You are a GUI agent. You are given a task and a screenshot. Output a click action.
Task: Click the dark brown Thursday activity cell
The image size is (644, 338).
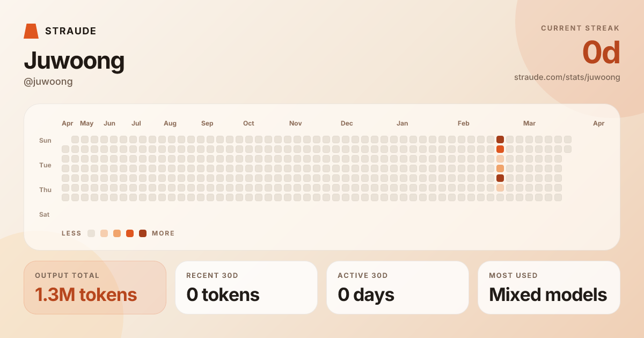click(500, 178)
